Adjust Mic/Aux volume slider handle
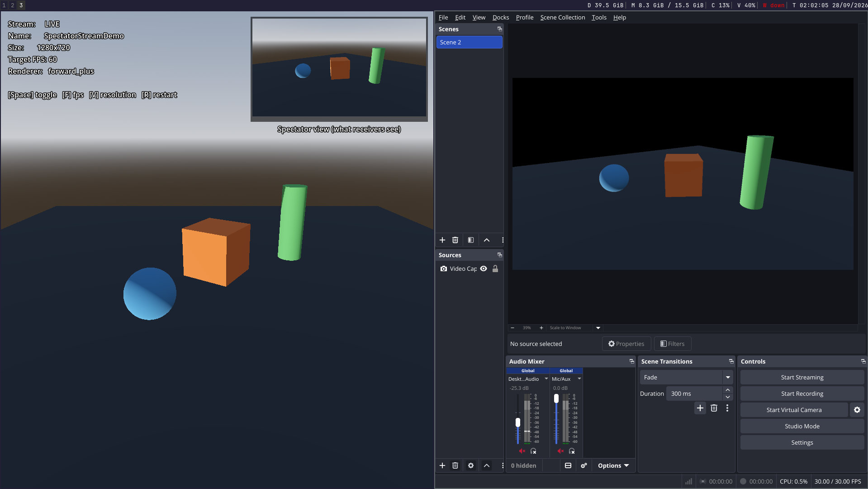The height and width of the screenshot is (489, 868). (x=556, y=398)
